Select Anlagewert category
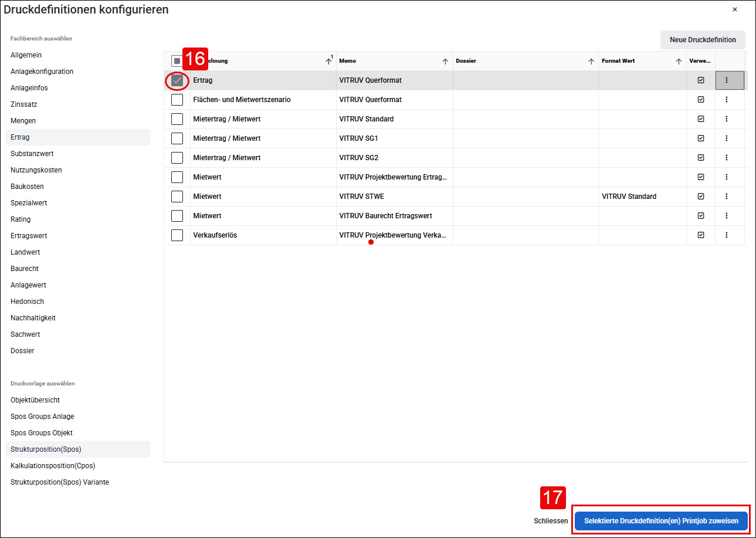Screen dimensions: 756x538 (77, 285)
